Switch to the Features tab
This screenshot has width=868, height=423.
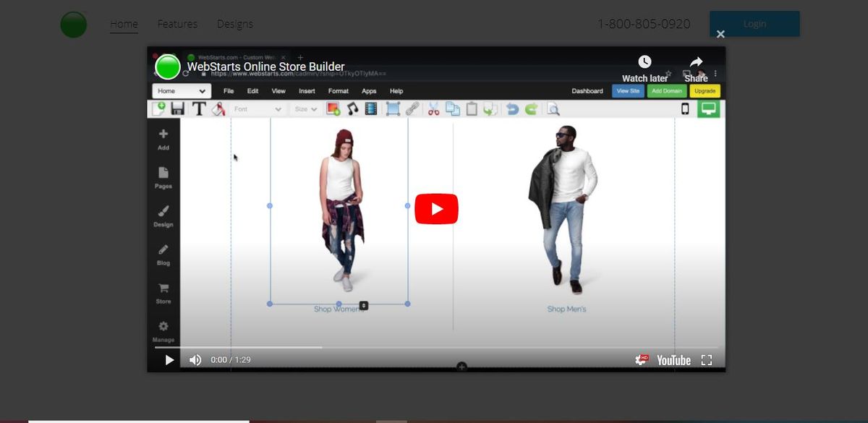point(177,23)
